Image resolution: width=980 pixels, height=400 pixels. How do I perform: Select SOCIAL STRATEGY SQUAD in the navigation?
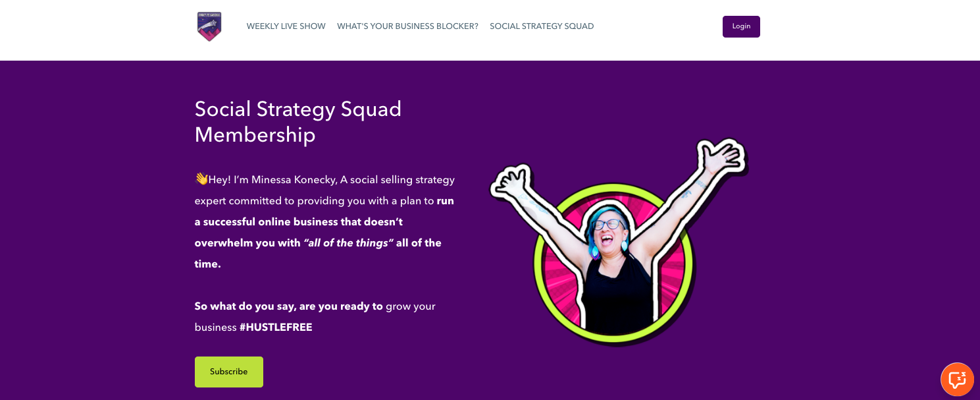[x=542, y=26]
